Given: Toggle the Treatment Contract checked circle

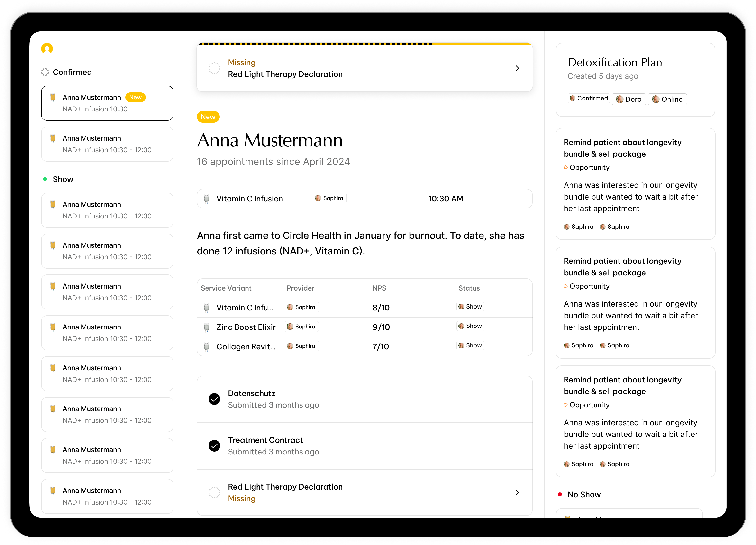Looking at the screenshot, I should coord(214,446).
